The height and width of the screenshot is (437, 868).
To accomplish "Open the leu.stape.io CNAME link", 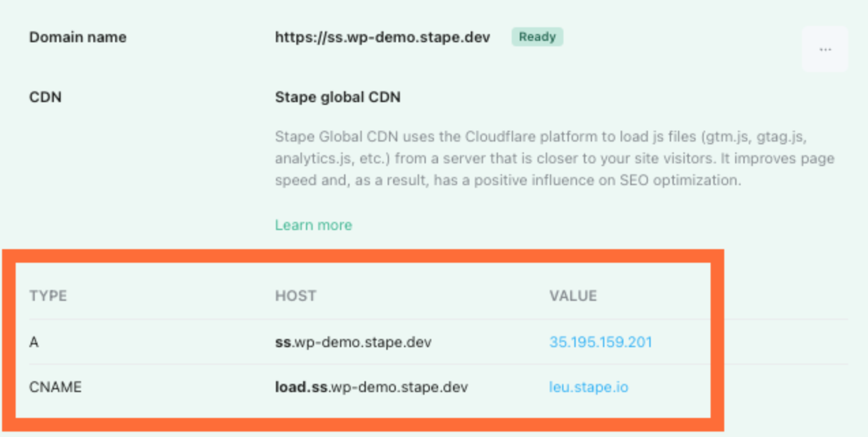I will [589, 387].
